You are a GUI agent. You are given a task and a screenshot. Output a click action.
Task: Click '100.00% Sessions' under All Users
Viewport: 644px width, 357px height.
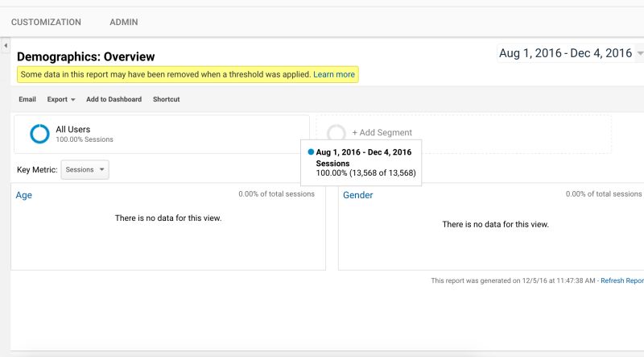pos(85,139)
